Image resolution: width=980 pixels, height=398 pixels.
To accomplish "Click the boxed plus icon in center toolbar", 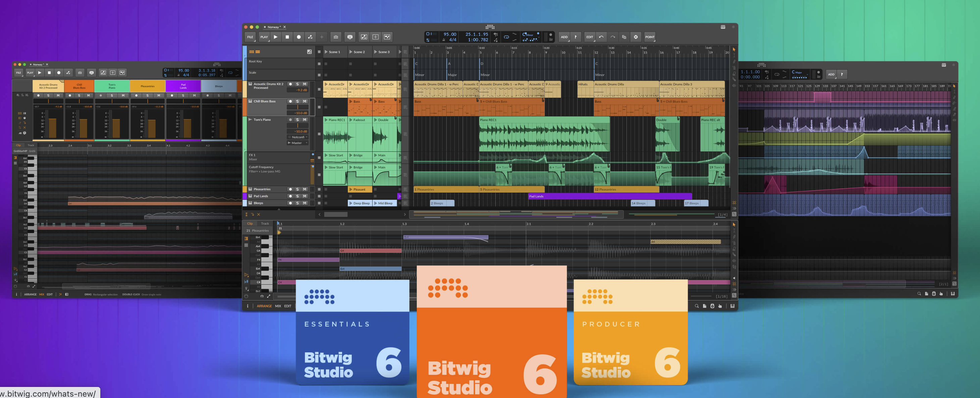I will click(376, 37).
